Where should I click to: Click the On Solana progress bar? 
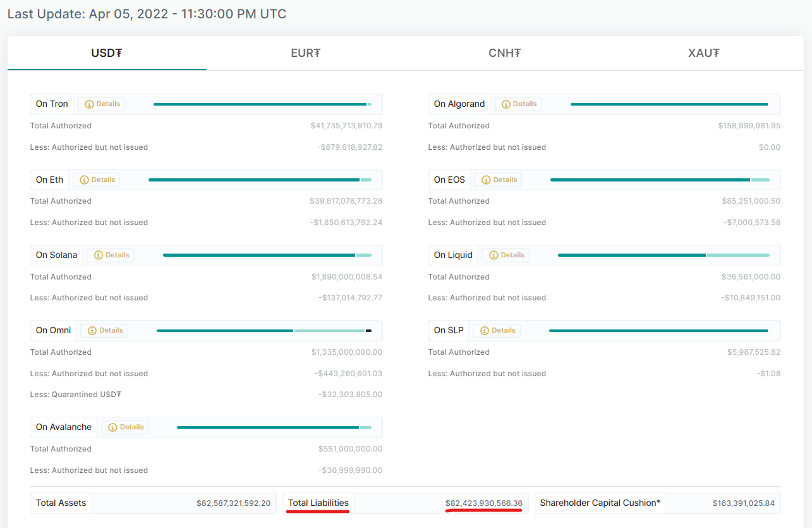point(267,255)
